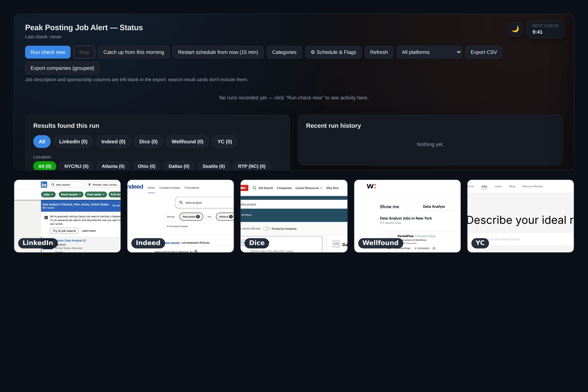Toggle dark mode moon icon
The image size is (588, 392).
tap(515, 29)
